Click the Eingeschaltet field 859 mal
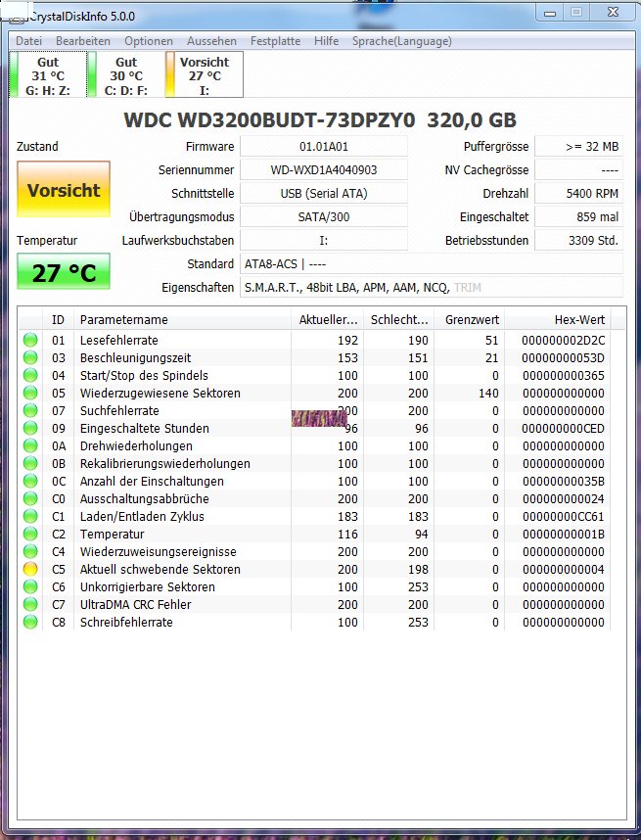Viewport: 641px width, 840px height. tap(579, 217)
